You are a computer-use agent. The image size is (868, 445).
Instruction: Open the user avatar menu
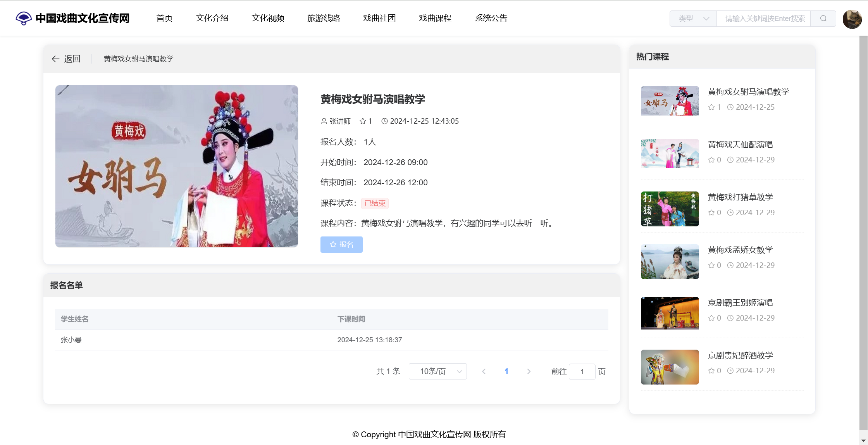[852, 19]
